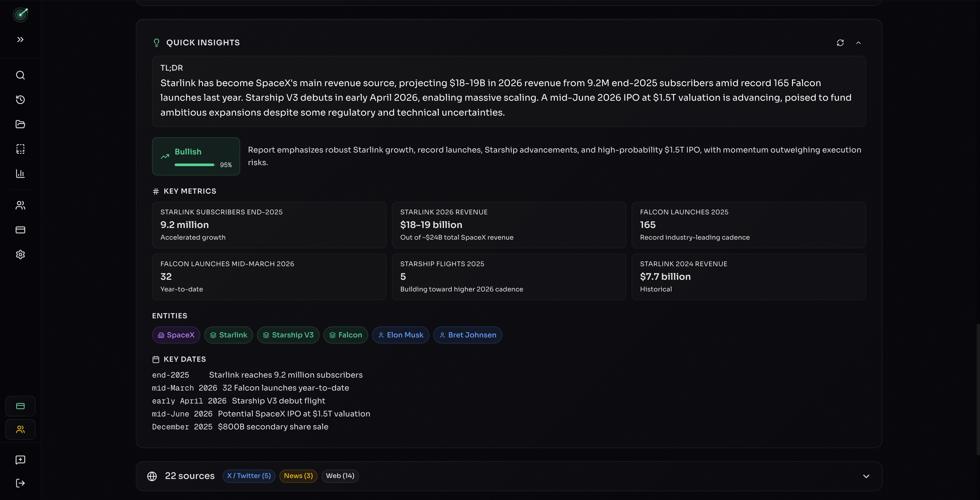The height and width of the screenshot is (500, 980).
Task: Toggle the highlighted card view button
Action: click(20, 406)
